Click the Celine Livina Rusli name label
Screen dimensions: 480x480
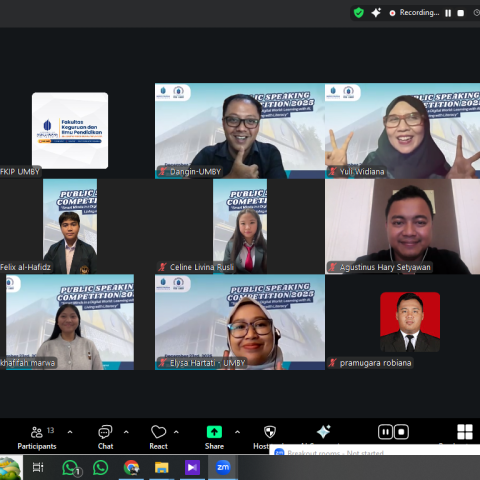(x=202, y=267)
